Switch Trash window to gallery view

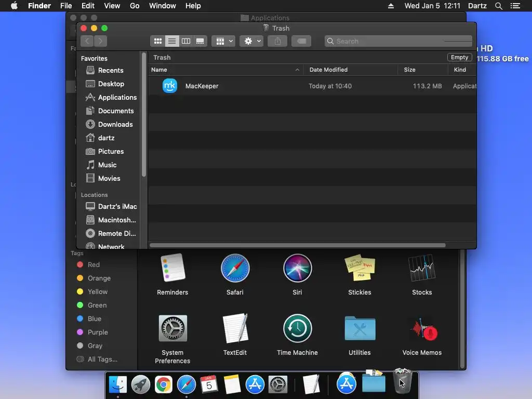200,41
